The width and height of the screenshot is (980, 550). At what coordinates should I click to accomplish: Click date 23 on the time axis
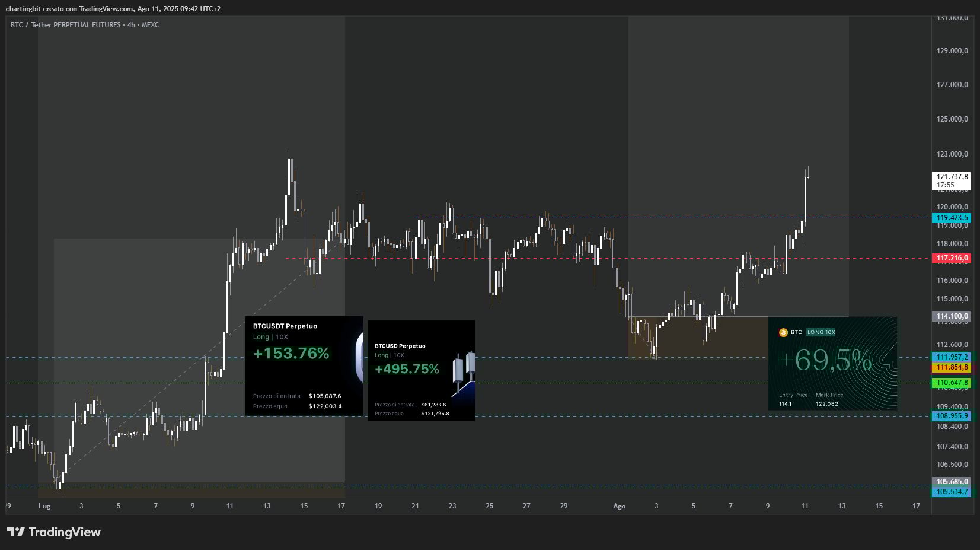tap(452, 506)
